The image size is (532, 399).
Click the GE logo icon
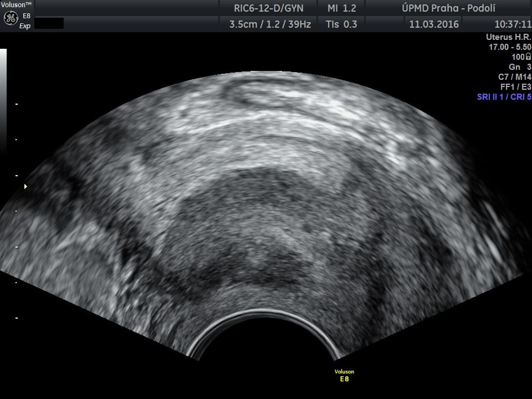coord(11,19)
